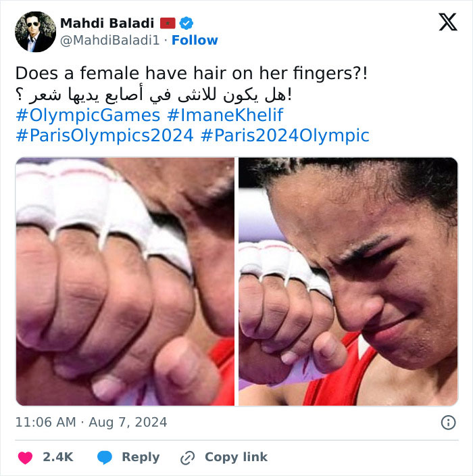Click the blue verified badge
Screen dimensions: 473x476
click(186, 23)
